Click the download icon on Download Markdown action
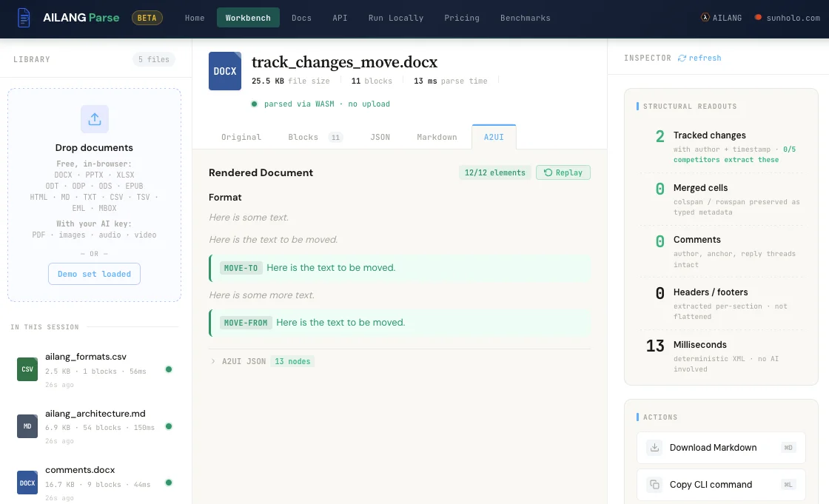The width and height of the screenshot is (829, 504). (654, 448)
